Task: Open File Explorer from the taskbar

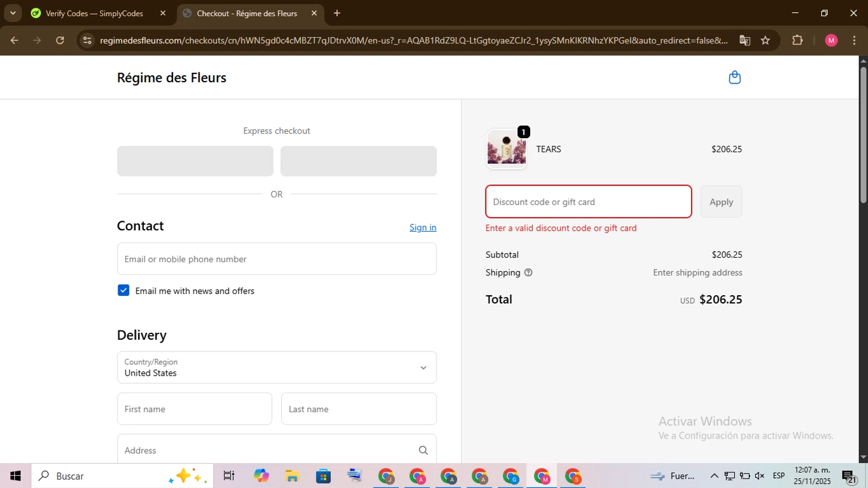Action: click(x=292, y=476)
